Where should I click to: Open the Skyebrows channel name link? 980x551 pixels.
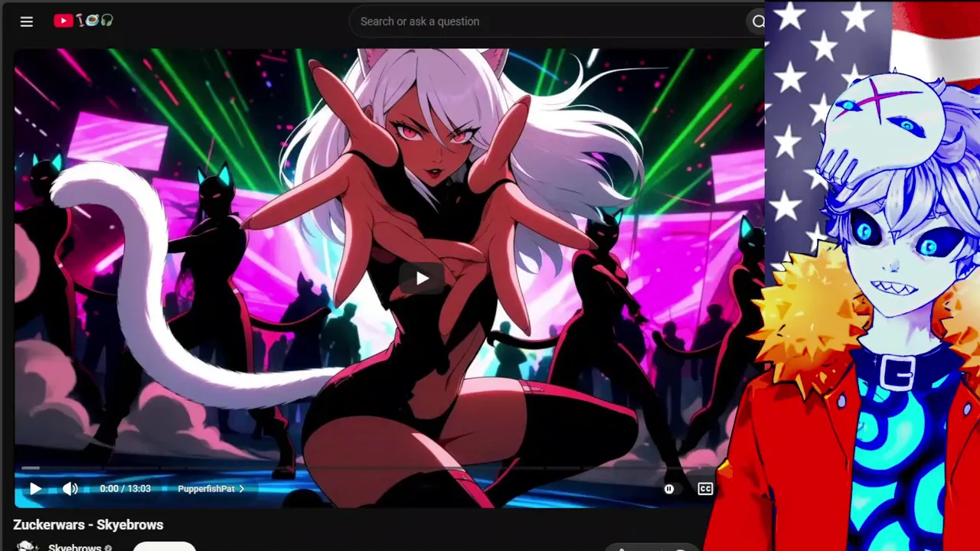coord(75,548)
